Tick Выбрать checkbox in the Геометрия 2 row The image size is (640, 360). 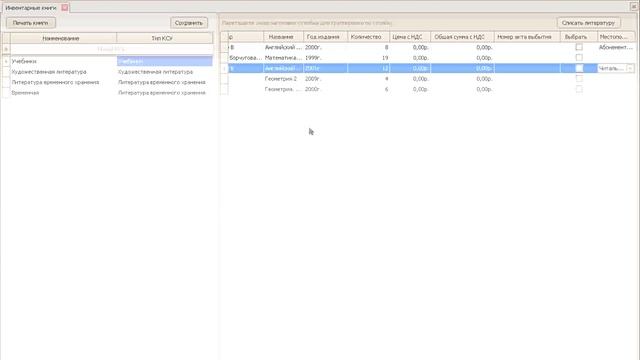pyautogui.click(x=579, y=78)
